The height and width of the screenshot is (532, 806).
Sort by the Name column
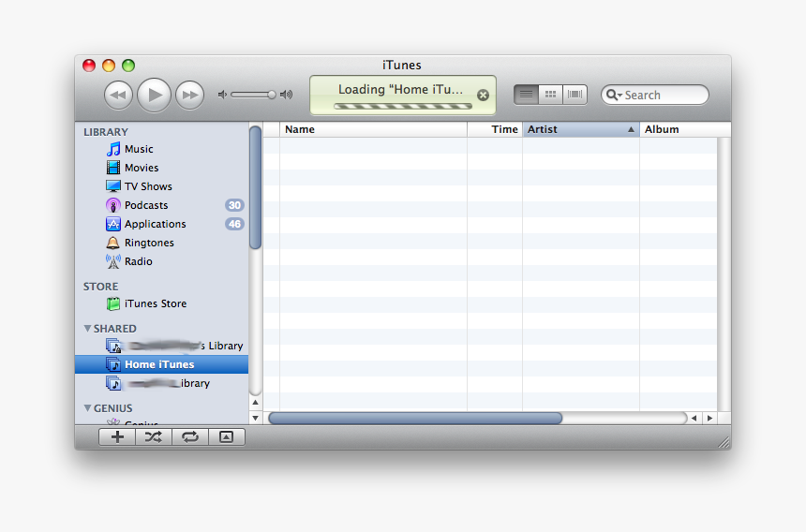coord(373,129)
